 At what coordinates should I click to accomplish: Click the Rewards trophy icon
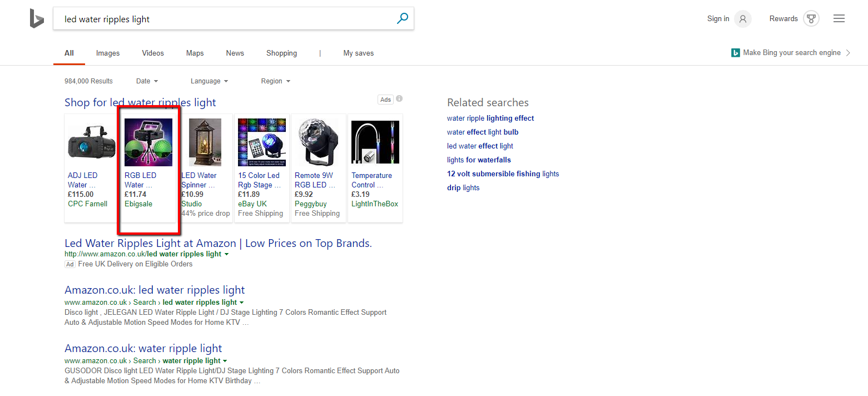point(811,19)
